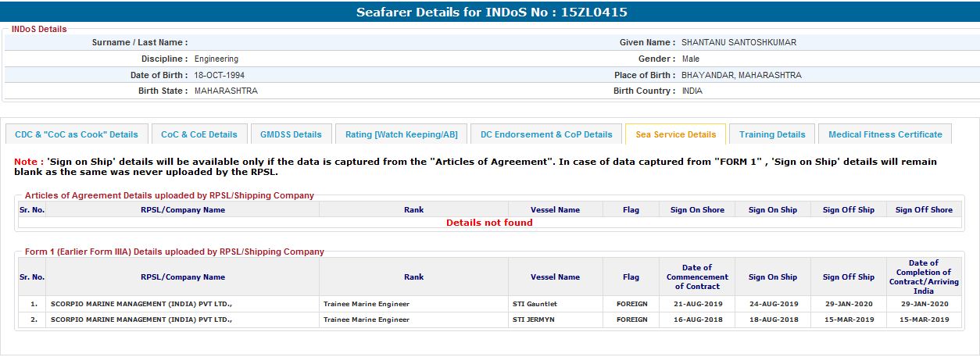Open the Medical Fitness Certificate tab

[x=885, y=134]
